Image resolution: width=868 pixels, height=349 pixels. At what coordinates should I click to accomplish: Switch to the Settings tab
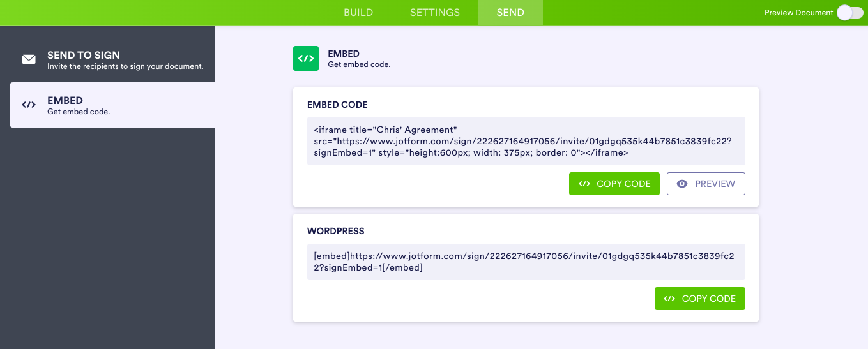click(x=435, y=13)
